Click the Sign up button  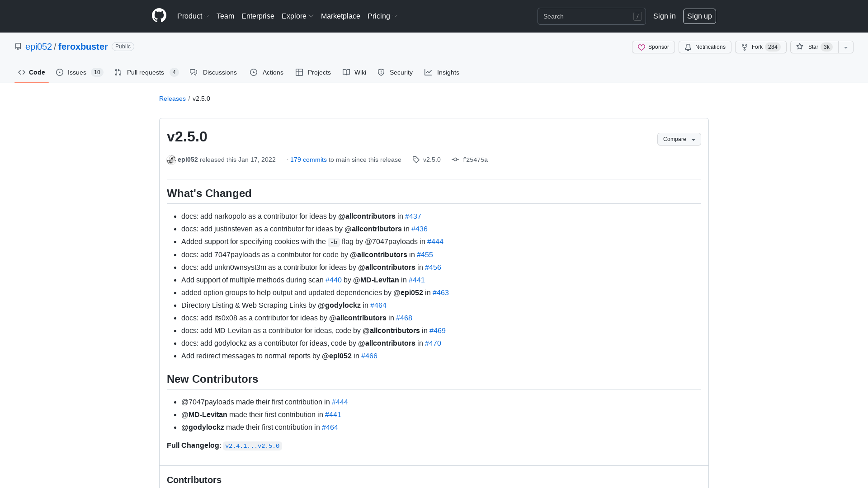699,16
